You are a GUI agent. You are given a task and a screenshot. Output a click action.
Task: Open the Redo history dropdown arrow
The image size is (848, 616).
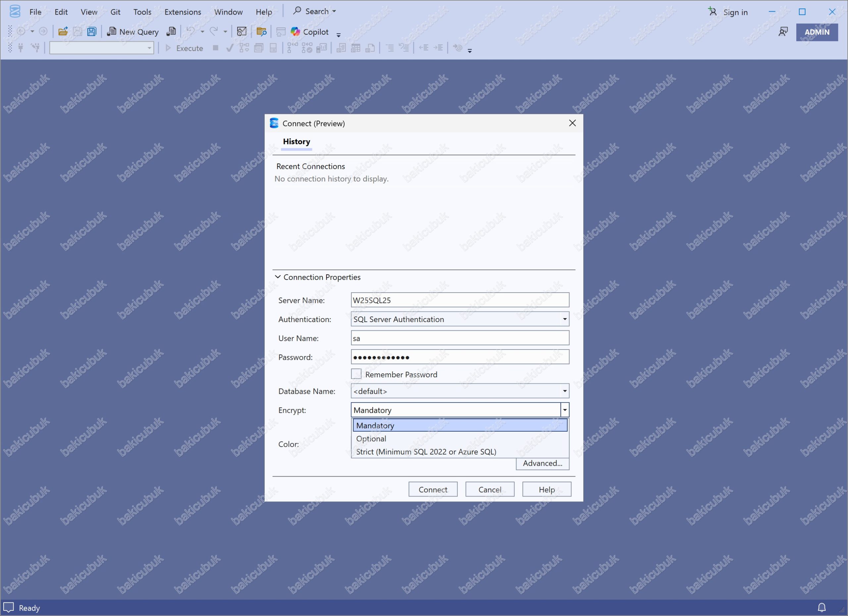(226, 32)
